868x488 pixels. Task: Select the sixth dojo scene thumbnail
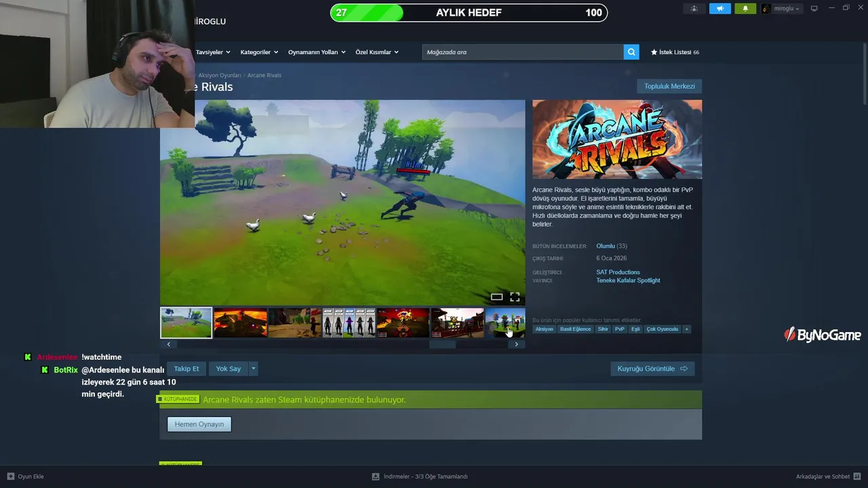point(458,323)
